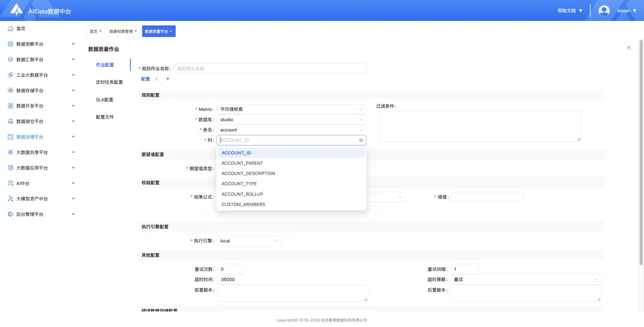
Task: Add a new 配置 with the plus icon
Action: [168, 79]
